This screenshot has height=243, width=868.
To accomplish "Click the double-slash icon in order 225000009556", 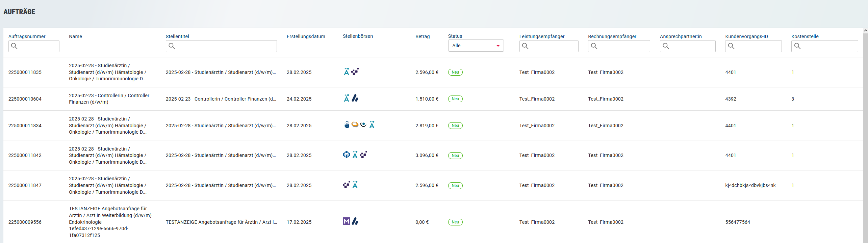I will coord(355,221).
